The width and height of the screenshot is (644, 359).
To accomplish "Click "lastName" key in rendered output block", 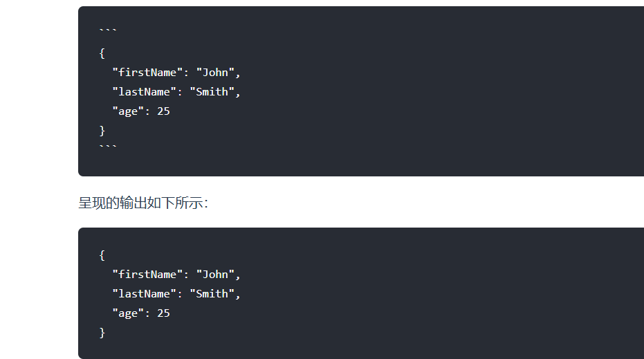I will (x=144, y=294).
